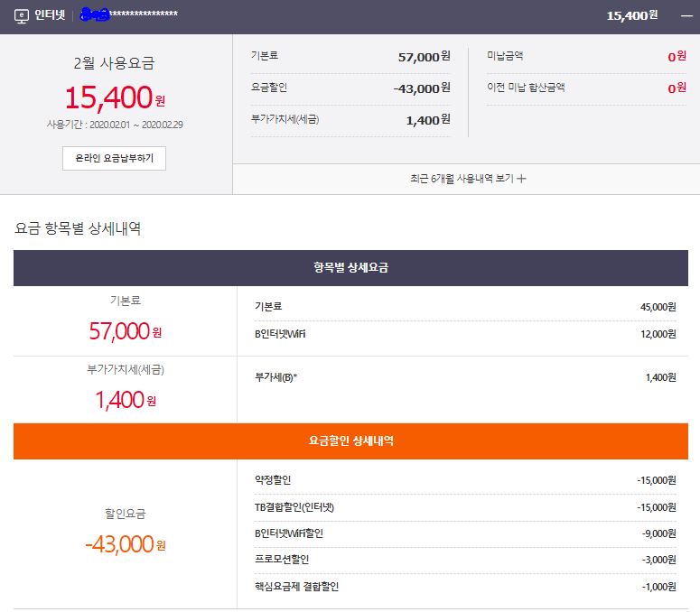This screenshot has height=612, width=700.
Task: Click the 인터넷 monitor icon in header
Action: click(x=22, y=16)
